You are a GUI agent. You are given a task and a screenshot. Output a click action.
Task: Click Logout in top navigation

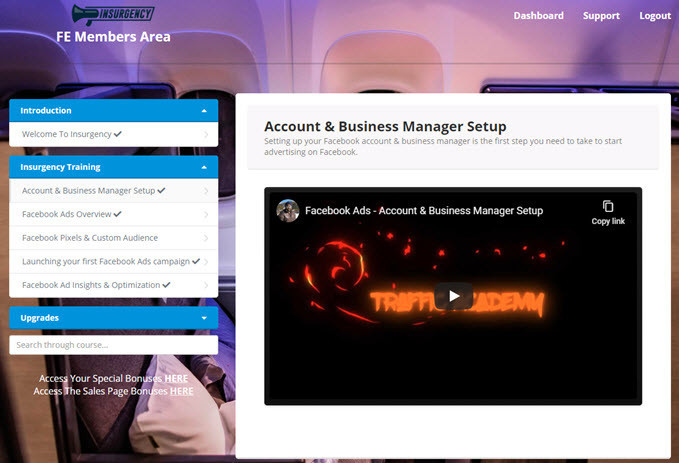(x=655, y=16)
